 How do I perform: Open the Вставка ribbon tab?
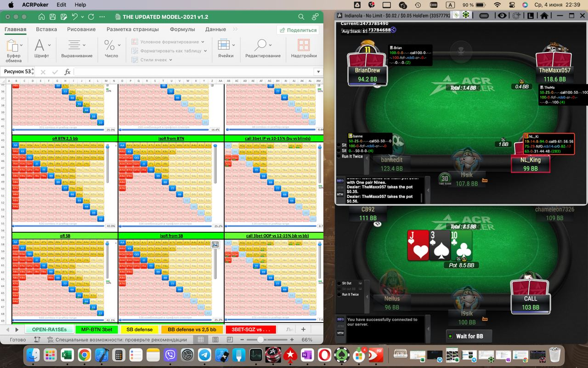tap(46, 29)
